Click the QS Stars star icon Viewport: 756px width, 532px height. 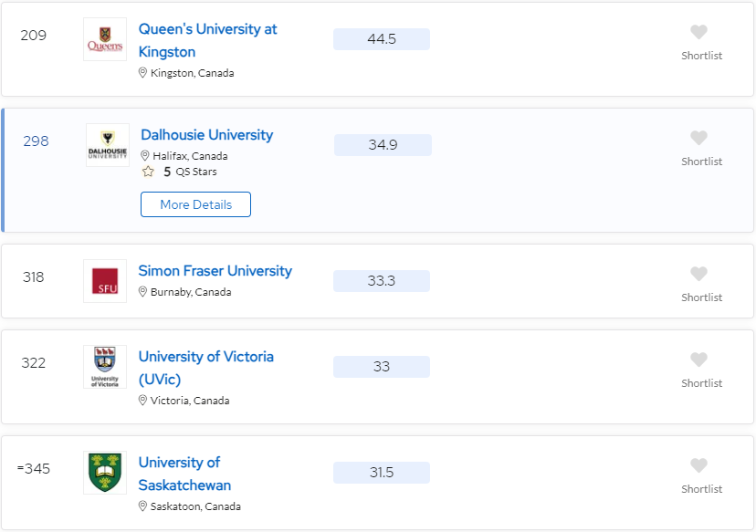(x=148, y=172)
